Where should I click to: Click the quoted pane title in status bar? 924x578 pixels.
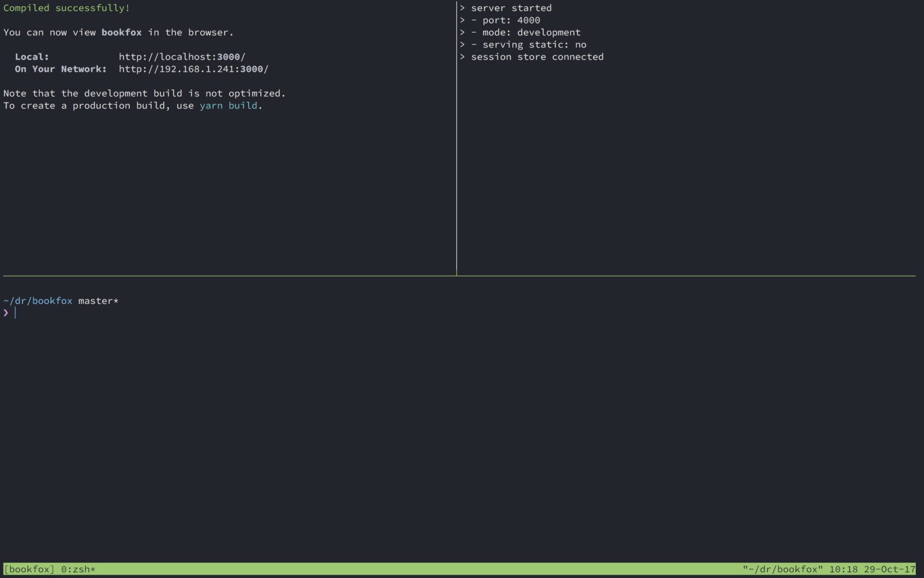(x=783, y=569)
